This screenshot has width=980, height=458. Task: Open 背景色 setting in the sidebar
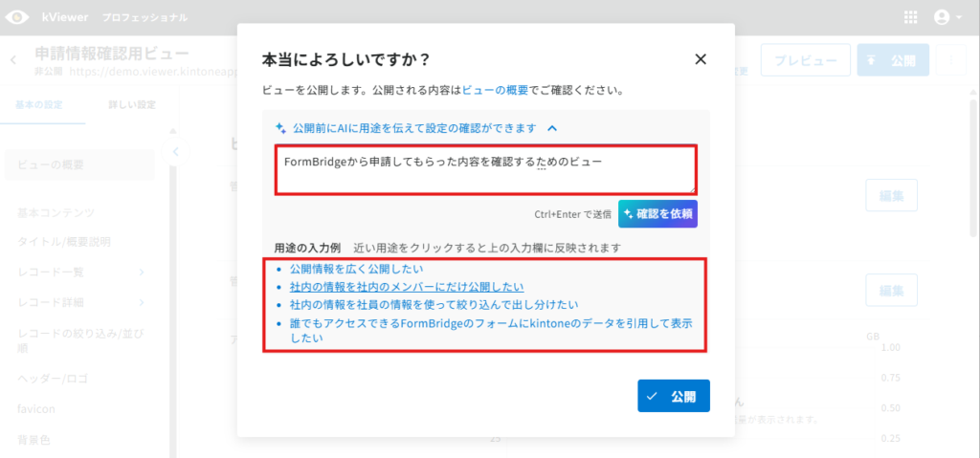tap(33, 440)
